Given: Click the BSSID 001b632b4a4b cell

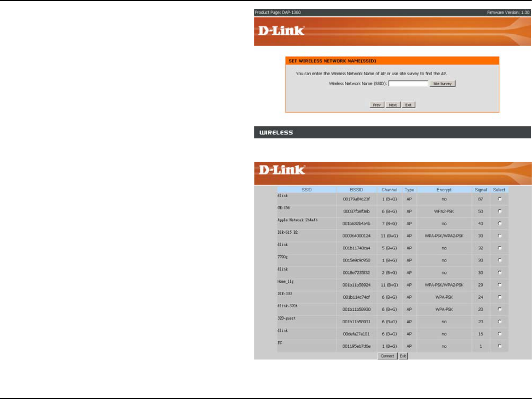Looking at the screenshot, I should [x=356, y=224].
